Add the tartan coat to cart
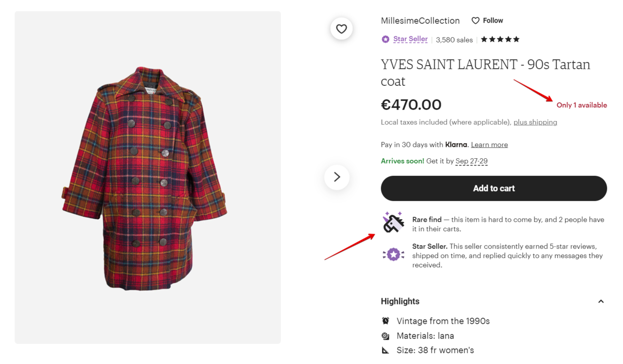The image size is (623, 364). pos(494,188)
